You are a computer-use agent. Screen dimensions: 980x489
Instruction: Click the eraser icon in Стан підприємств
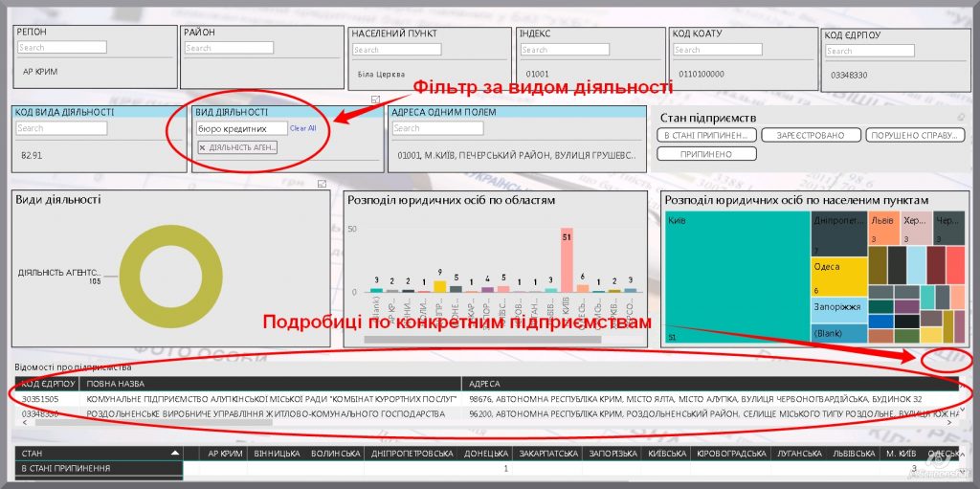point(960,117)
